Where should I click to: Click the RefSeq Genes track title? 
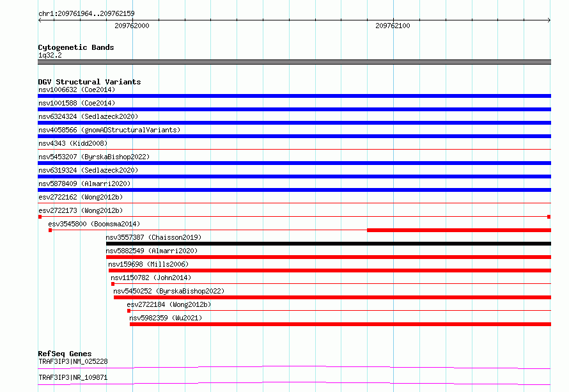click(65, 354)
